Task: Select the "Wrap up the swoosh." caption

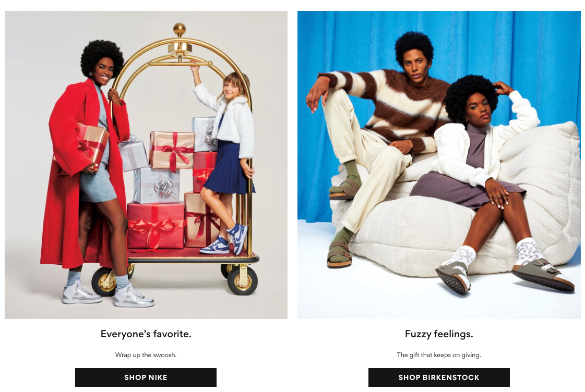Action: point(146,355)
